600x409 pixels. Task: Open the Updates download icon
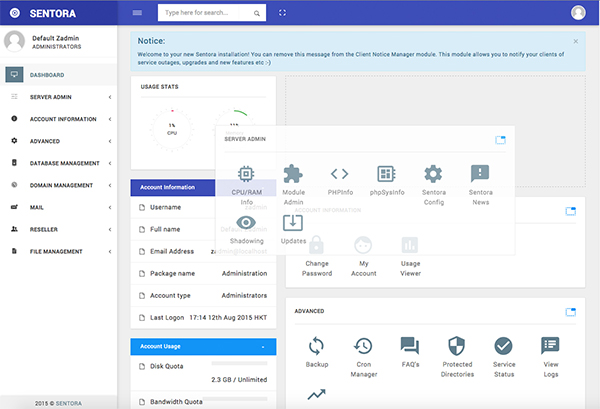pyautogui.click(x=293, y=223)
